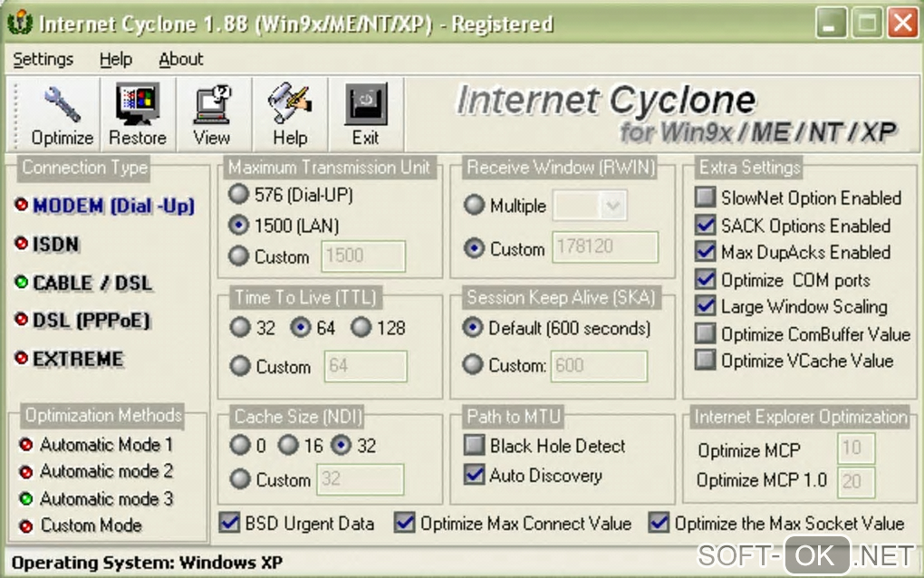Toggle Optimize COM ports checkbox
Screen dimensions: 924x578
(706, 279)
